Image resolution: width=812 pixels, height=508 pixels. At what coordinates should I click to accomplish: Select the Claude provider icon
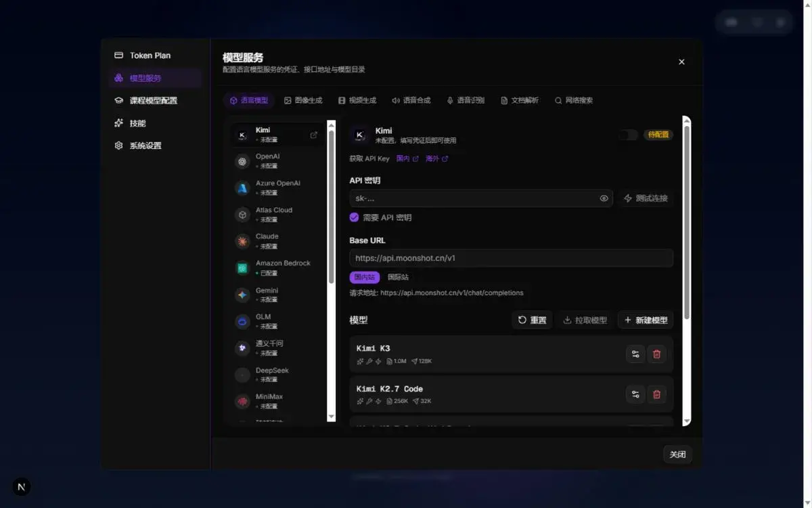[x=242, y=241]
